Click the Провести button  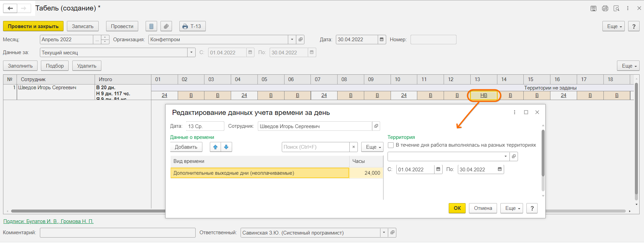coord(122,26)
